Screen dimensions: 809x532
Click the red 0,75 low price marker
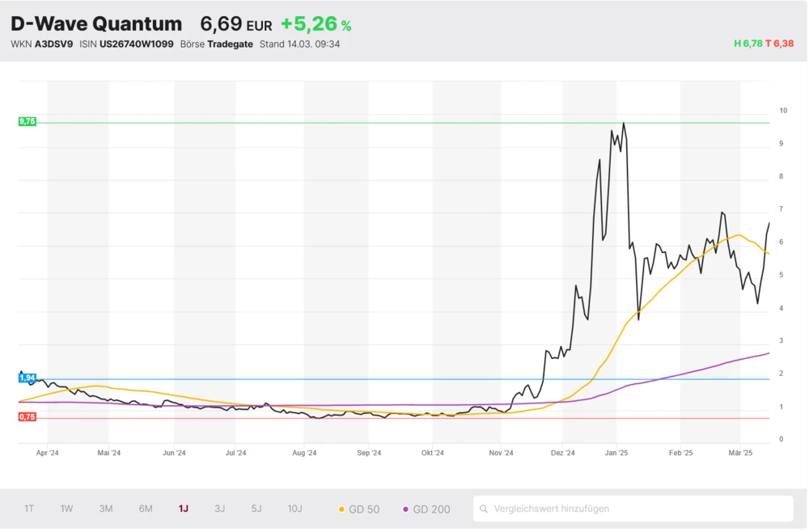[28, 416]
